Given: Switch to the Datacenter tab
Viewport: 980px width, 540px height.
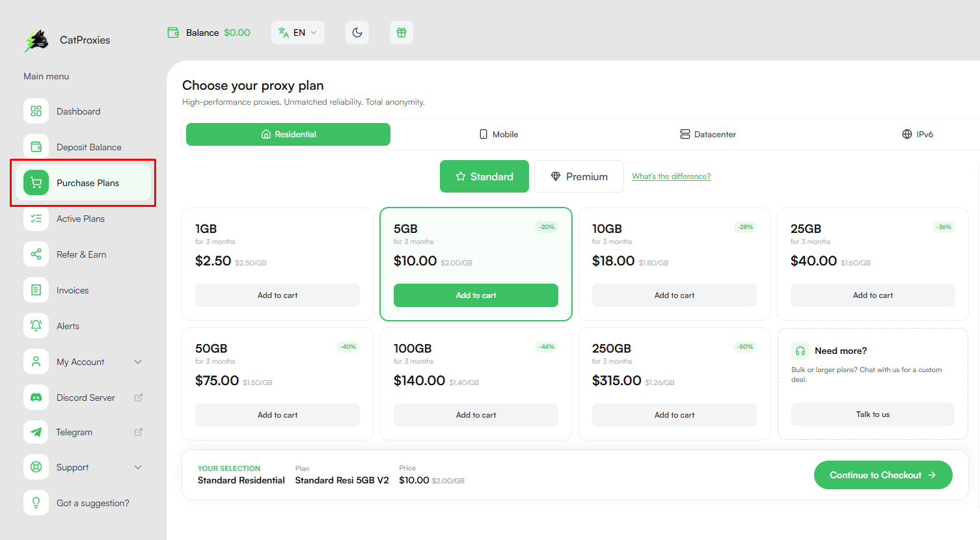Looking at the screenshot, I should click(x=708, y=134).
